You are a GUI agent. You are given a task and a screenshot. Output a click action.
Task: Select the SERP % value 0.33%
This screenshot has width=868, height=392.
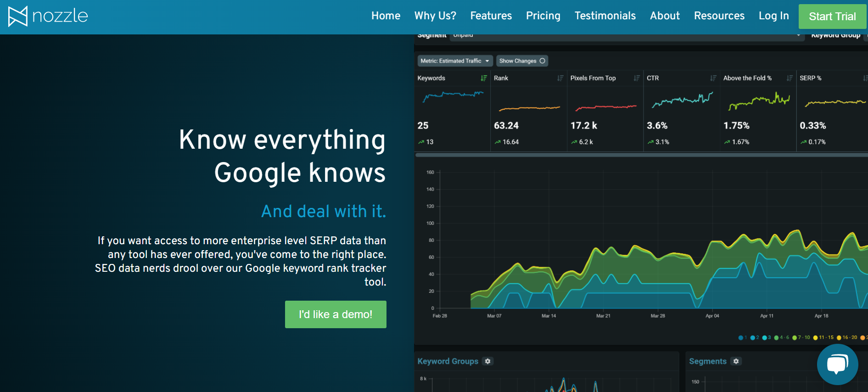point(813,125)
